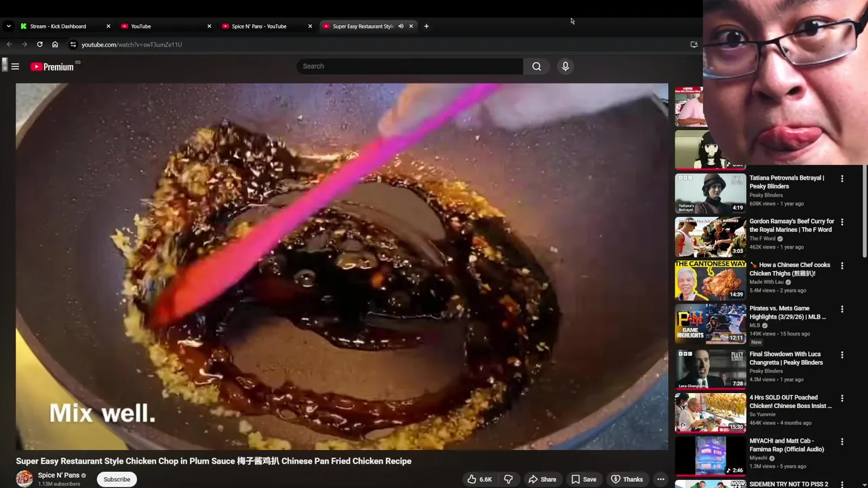Like the video with thumbs up

[479, 479]
